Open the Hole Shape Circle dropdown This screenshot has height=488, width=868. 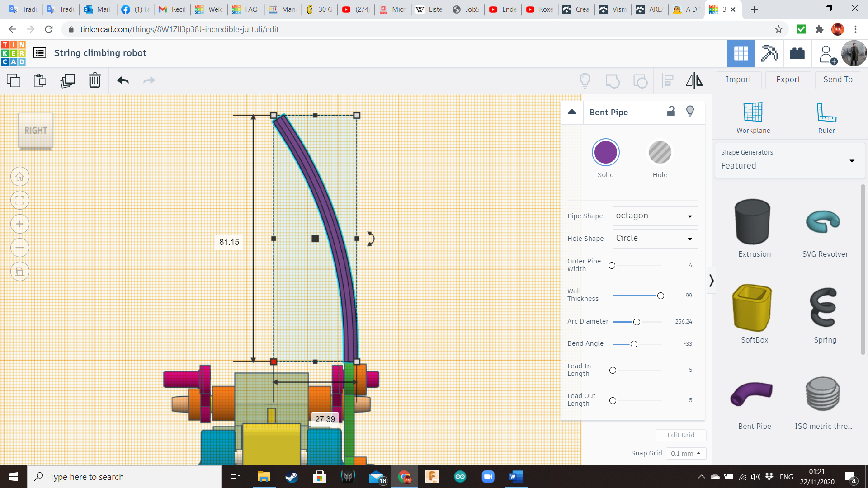[655, 239]
